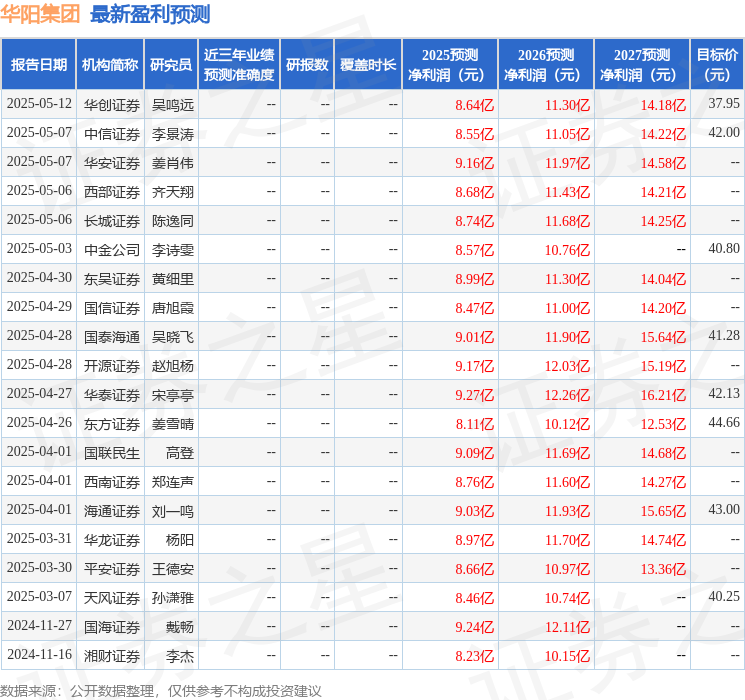Select institution 中金公司

tap(112, 250)
